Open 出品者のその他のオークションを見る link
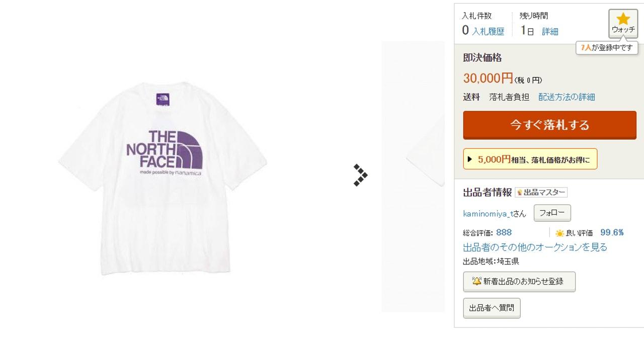 (x=534, y=247)
